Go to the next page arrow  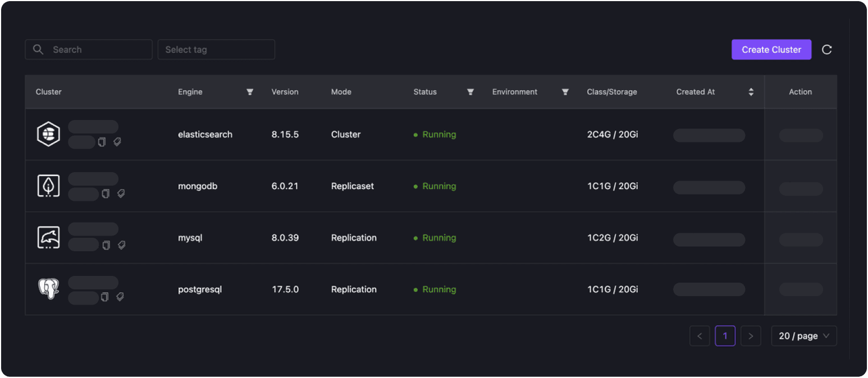751,336
